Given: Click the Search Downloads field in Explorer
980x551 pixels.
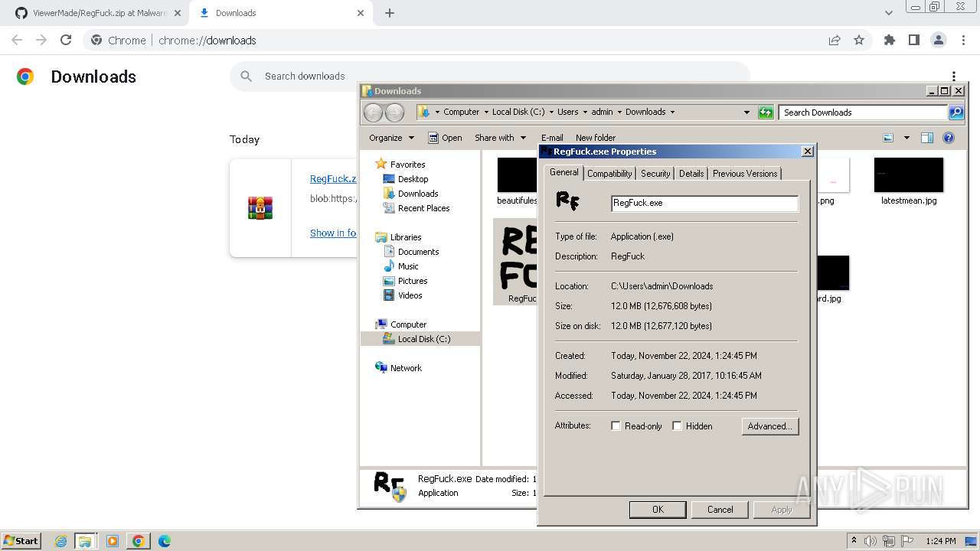Looking at the screenshot, I should coord(864,112).
